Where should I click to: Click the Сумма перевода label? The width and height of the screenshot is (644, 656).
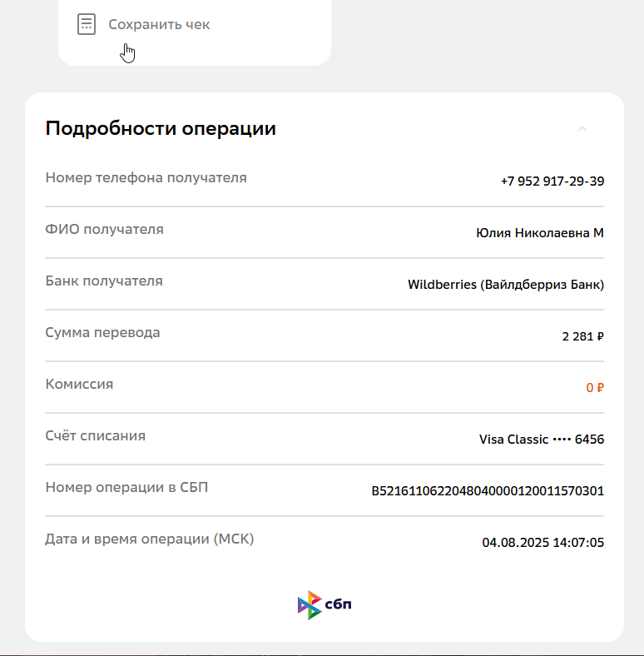(x=102, y=333)
